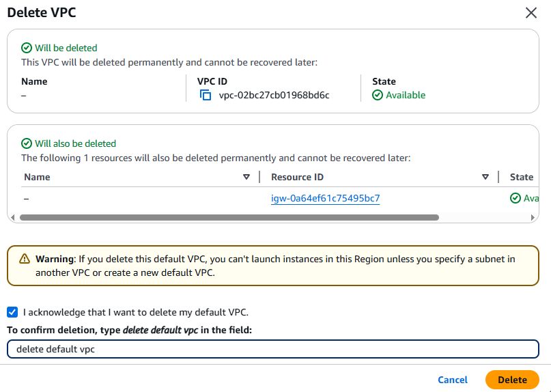This screenshot has height=392, width=551.
Task: Open the igw-0a64ef61c75495bc7 resource link
Action: (326, 198)
